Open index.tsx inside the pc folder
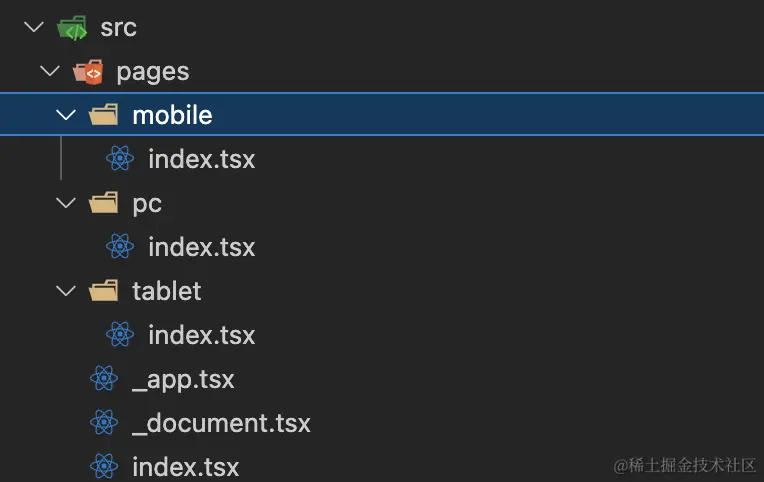The image size is (764, 482). click(201, 247)
